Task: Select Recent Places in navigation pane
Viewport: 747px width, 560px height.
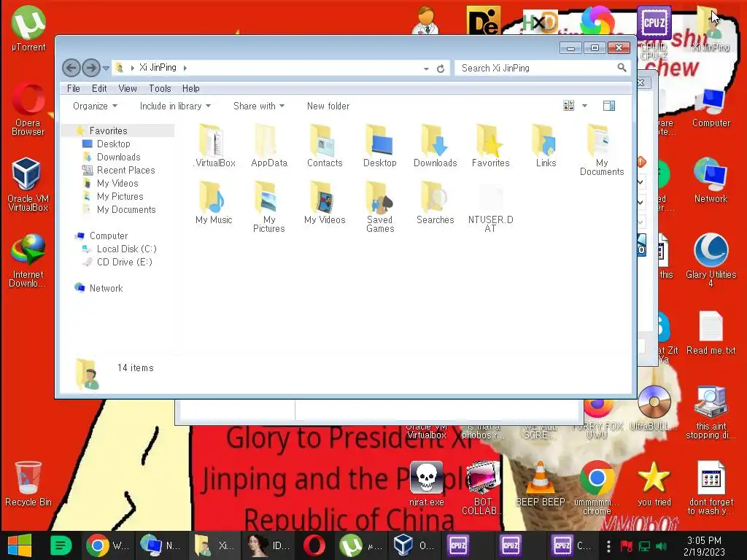Action: coord(125,170)
